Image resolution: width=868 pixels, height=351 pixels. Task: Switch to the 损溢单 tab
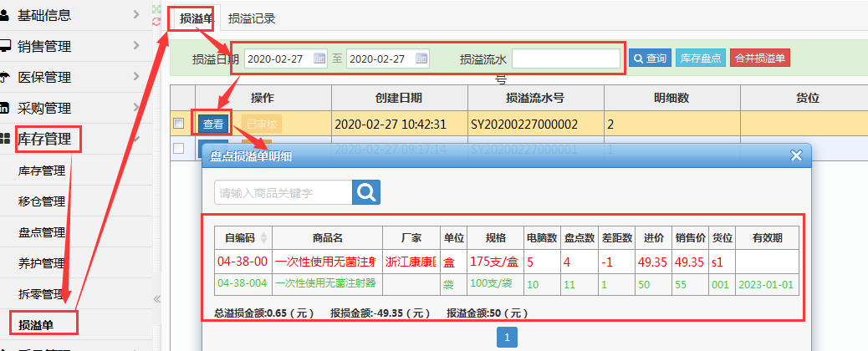click(x=196, y=18)
